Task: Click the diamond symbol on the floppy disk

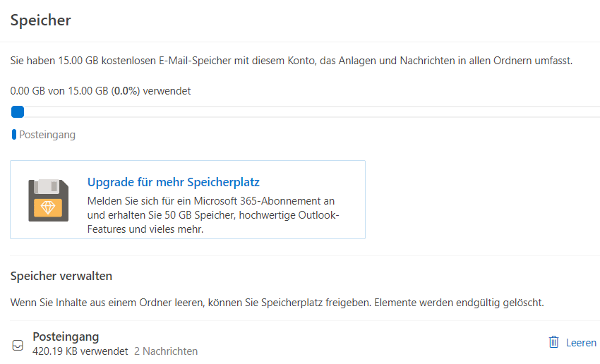Action: tap(48, 208)
